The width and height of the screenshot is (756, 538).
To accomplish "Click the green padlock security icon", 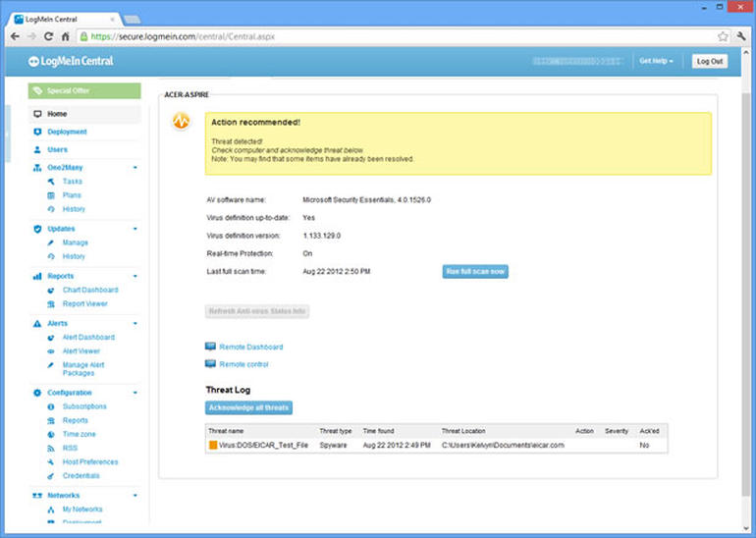I will click(83, 36).
